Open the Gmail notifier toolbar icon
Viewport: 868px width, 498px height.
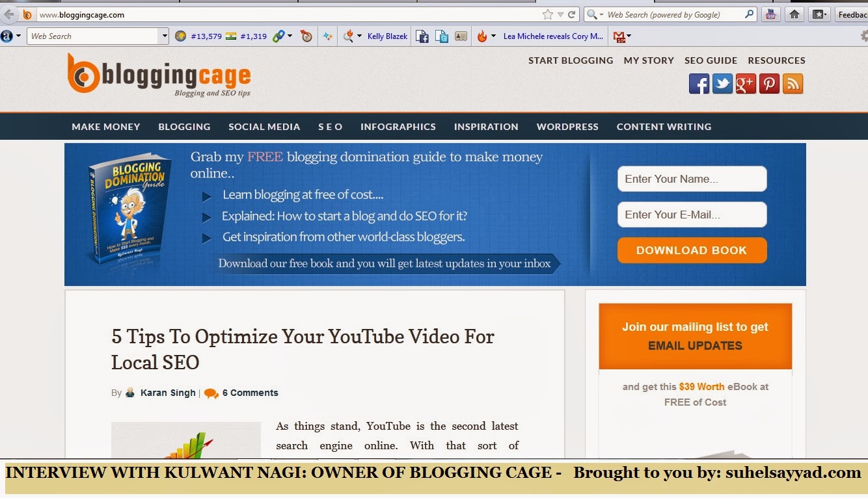(x=619, y=37)
